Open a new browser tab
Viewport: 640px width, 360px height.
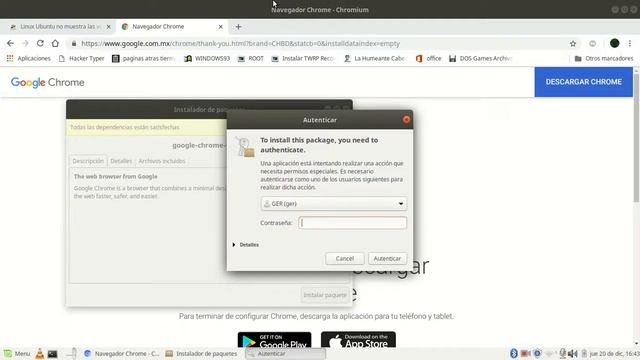(238, 27)
